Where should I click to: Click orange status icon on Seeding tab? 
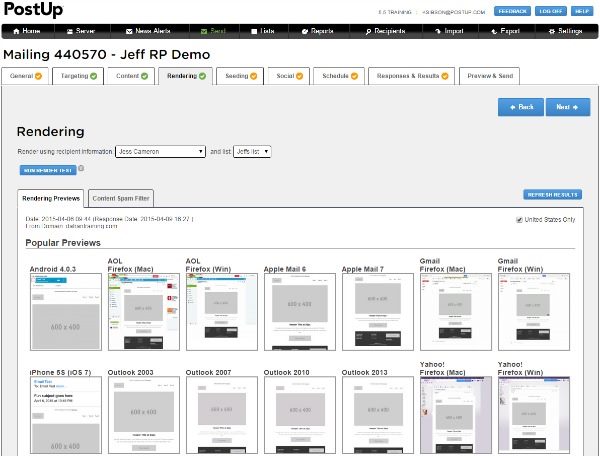253,76
